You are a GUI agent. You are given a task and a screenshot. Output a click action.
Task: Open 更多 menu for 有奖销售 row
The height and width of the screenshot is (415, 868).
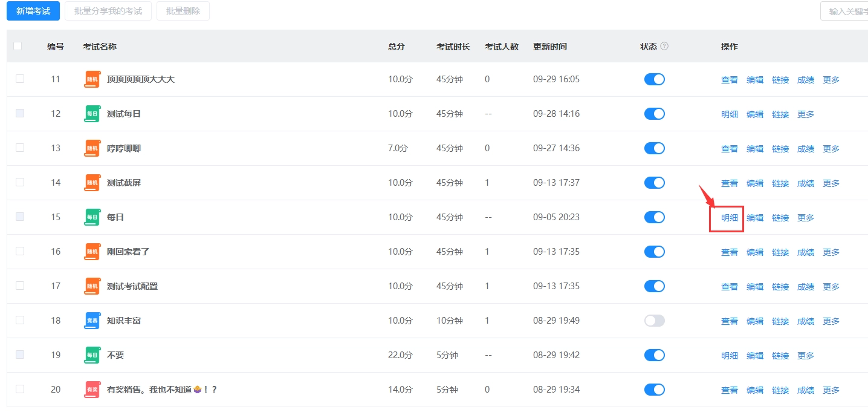click(831, 390)
